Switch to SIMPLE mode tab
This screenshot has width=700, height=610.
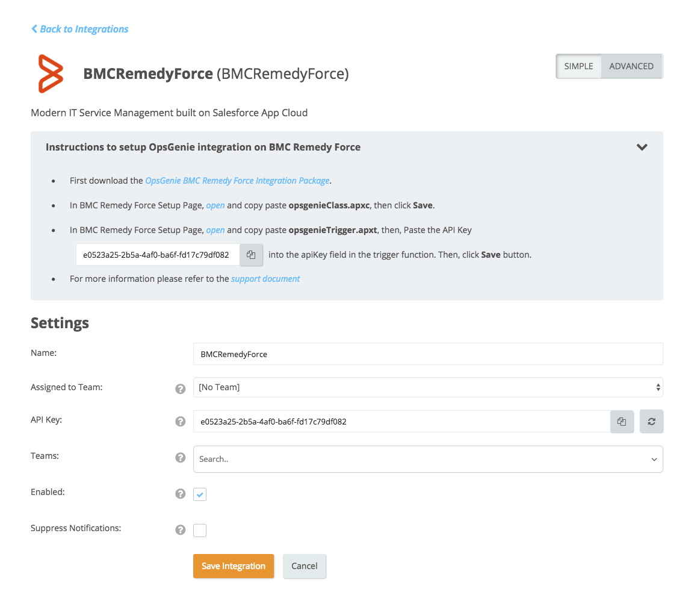tap(578, 66)
